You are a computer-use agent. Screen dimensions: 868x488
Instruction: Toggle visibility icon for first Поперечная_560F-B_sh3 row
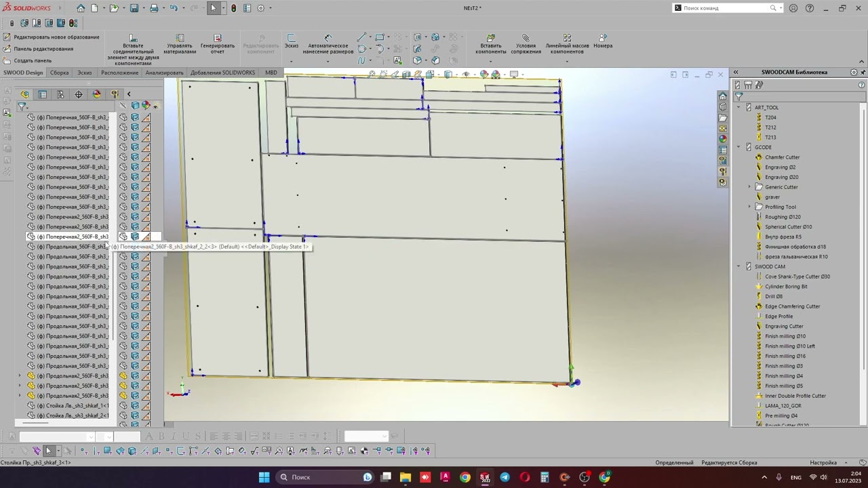tap(123, 117)
